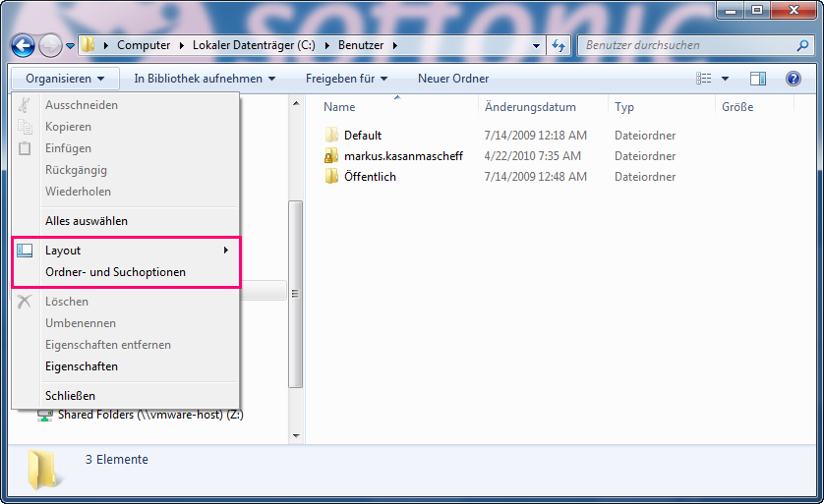
Task: Open the Help question mark icon
Action: pos(793,79)
